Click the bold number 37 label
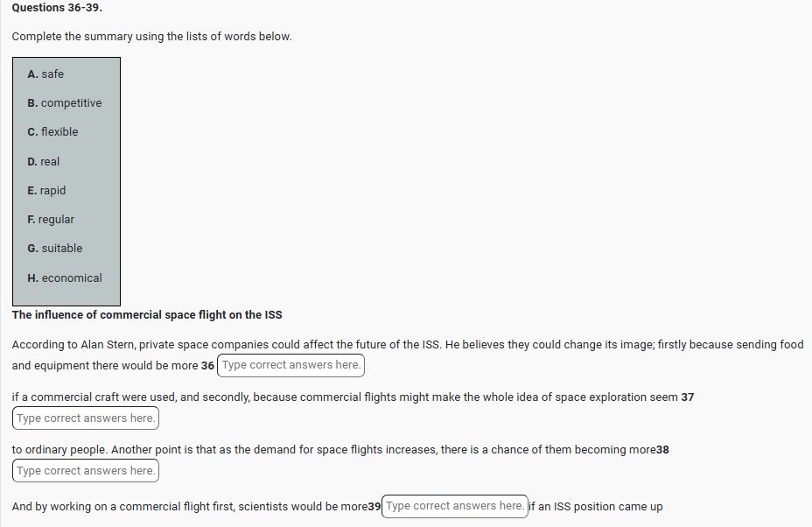The image size is (812, 527). (688, 397)
